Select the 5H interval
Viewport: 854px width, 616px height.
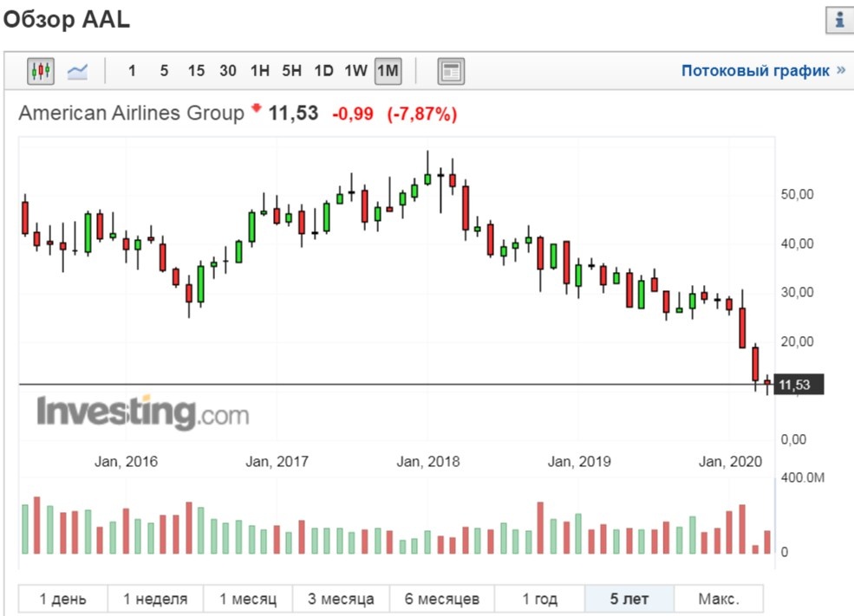click(x=291, y=71)
